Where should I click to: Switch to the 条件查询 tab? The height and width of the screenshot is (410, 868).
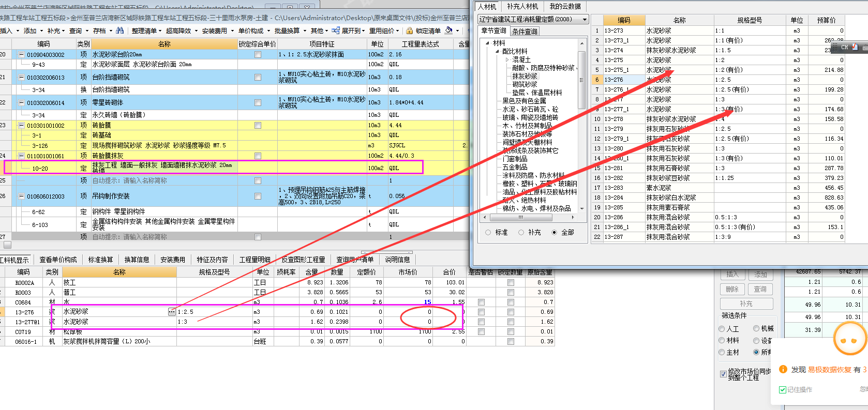[525, 32]
